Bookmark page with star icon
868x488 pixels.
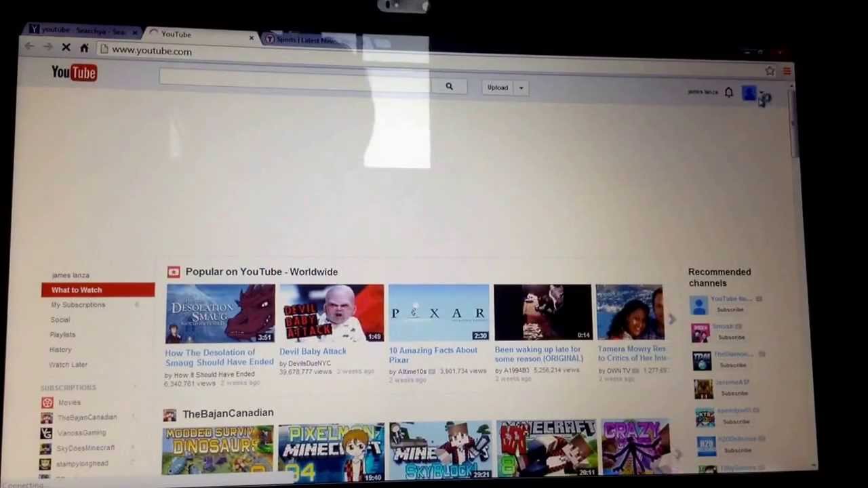click(x=770, y=70)
